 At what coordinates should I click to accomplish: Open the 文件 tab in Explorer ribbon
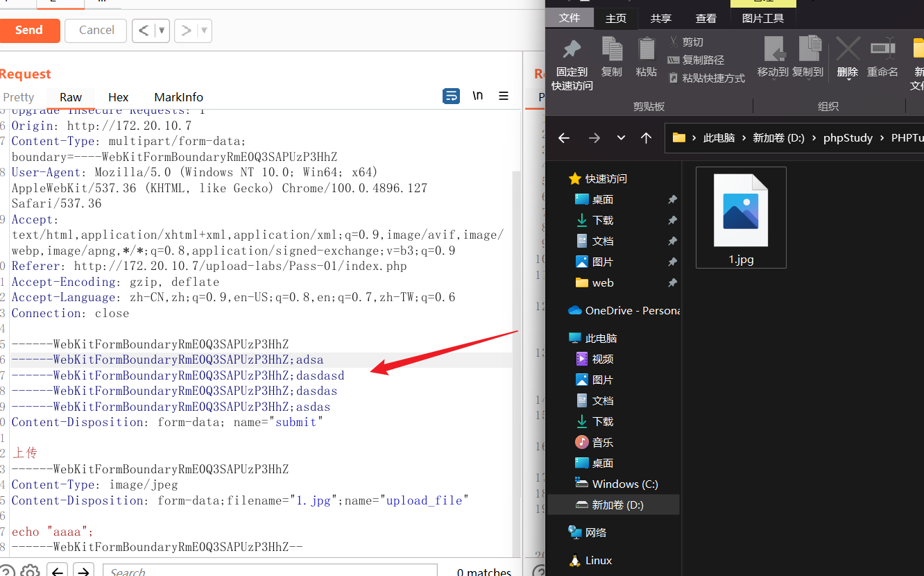pos(570,18)
